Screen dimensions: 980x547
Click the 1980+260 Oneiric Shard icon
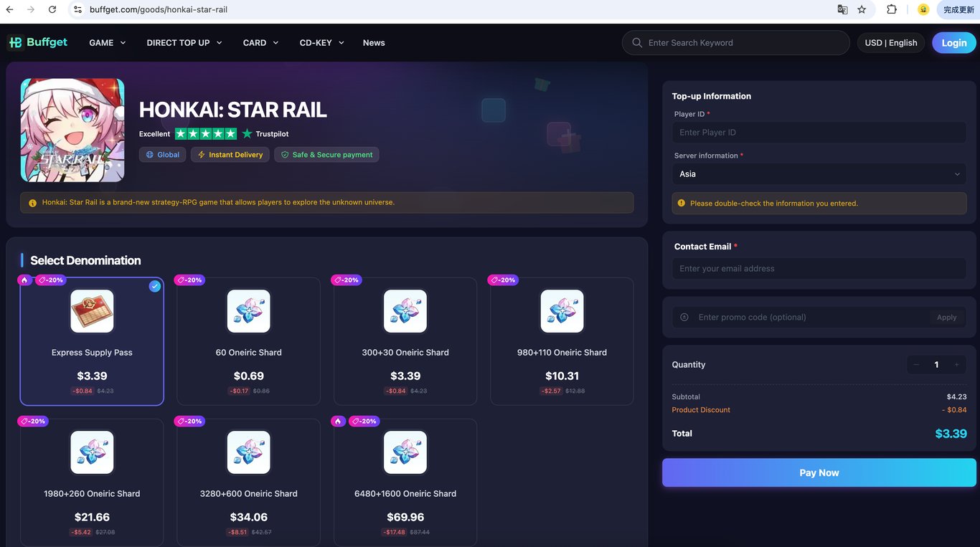tap(92, 452)
